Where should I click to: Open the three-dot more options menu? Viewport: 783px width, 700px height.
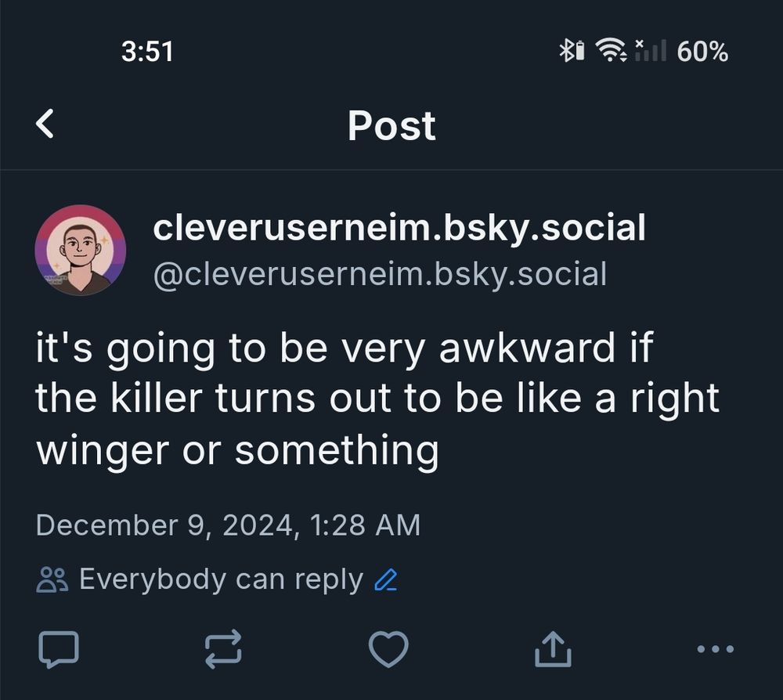click(x=715, y=649)
